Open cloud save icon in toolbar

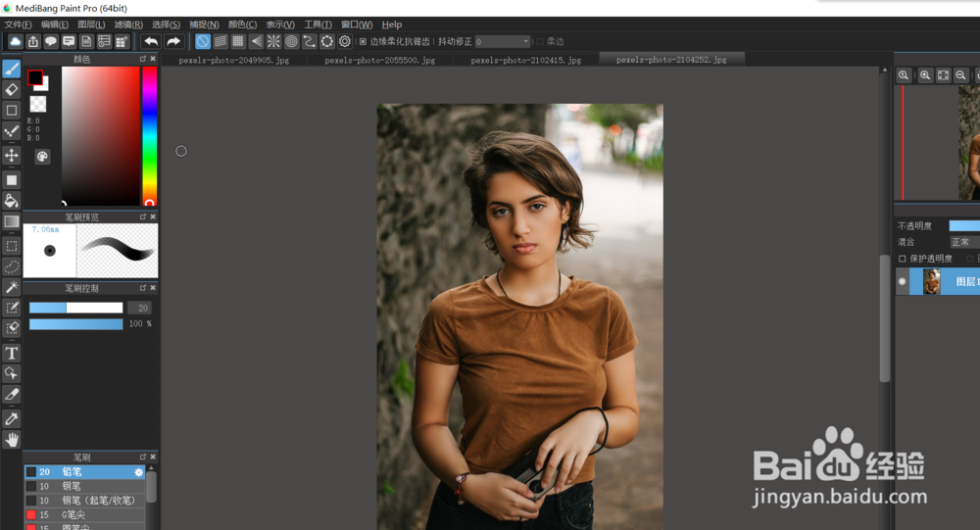(15, 41)
